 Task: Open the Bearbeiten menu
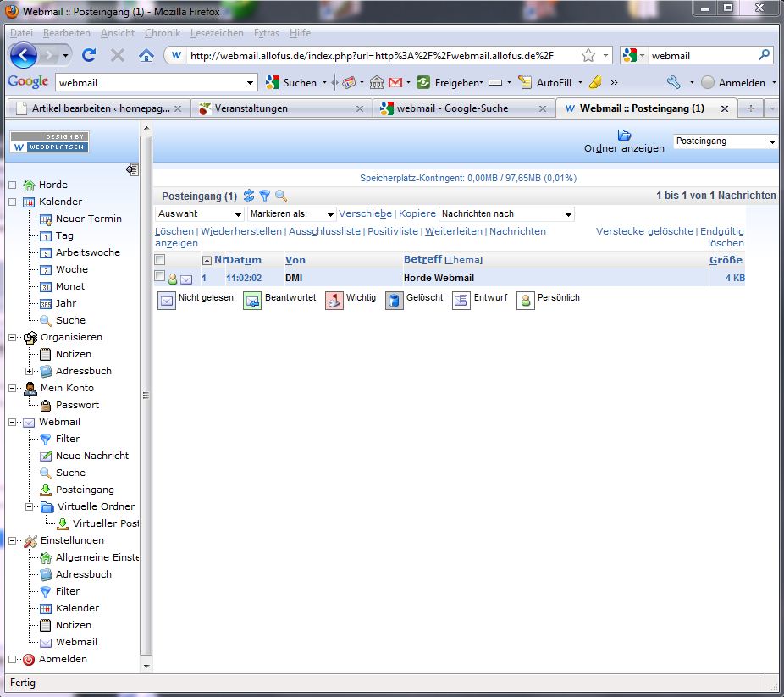coord(67,33)
